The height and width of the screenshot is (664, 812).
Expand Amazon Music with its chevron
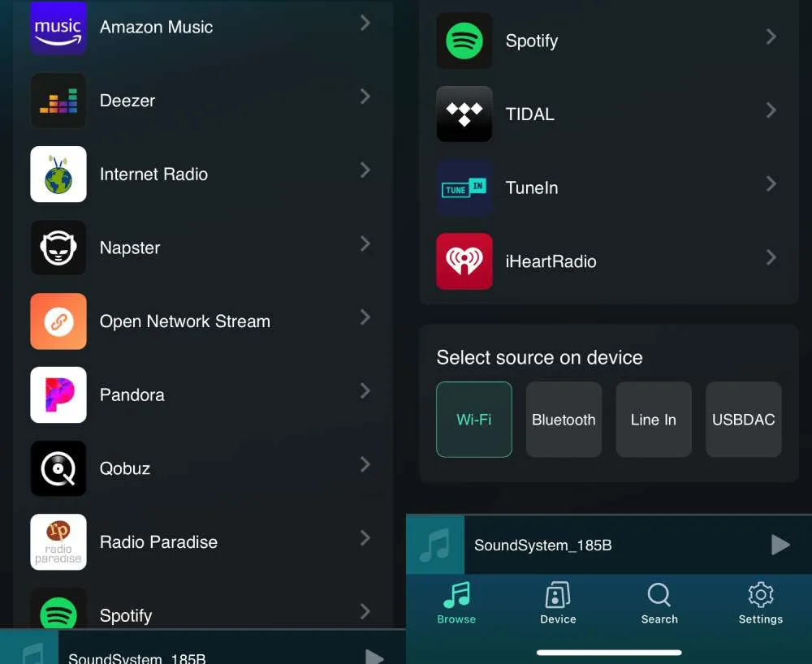[365, 23]
